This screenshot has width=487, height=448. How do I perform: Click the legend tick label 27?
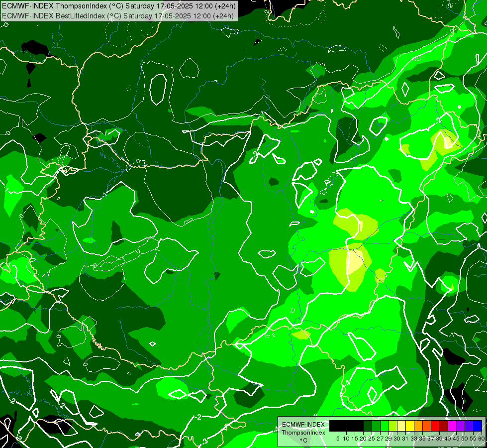pos(380,439)
